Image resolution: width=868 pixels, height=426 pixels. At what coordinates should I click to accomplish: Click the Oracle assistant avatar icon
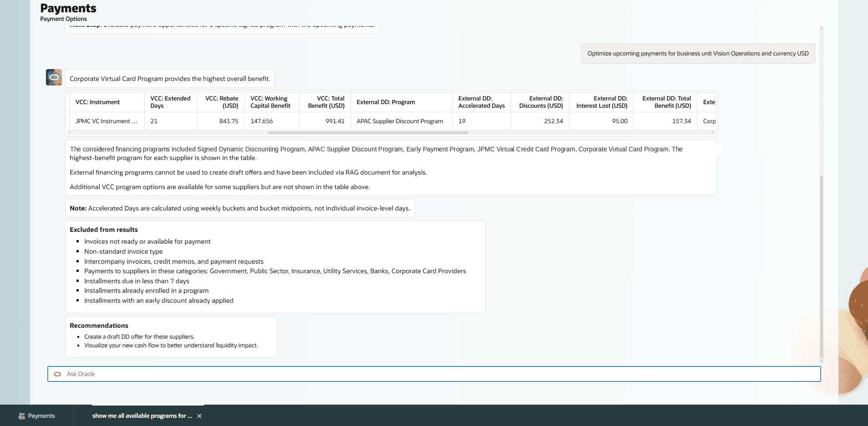(54, 77)
